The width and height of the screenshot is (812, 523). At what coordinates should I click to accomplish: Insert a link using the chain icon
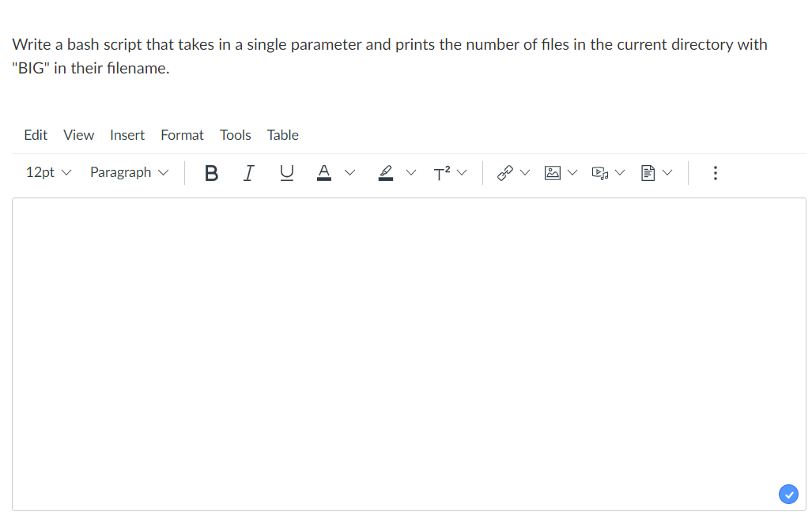coord(504,172)
